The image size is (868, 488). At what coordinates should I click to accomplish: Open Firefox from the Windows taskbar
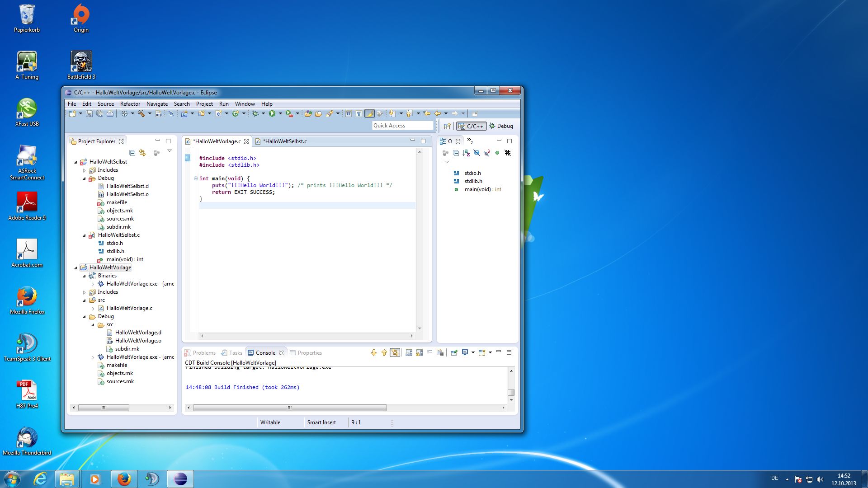click(124, 479)
